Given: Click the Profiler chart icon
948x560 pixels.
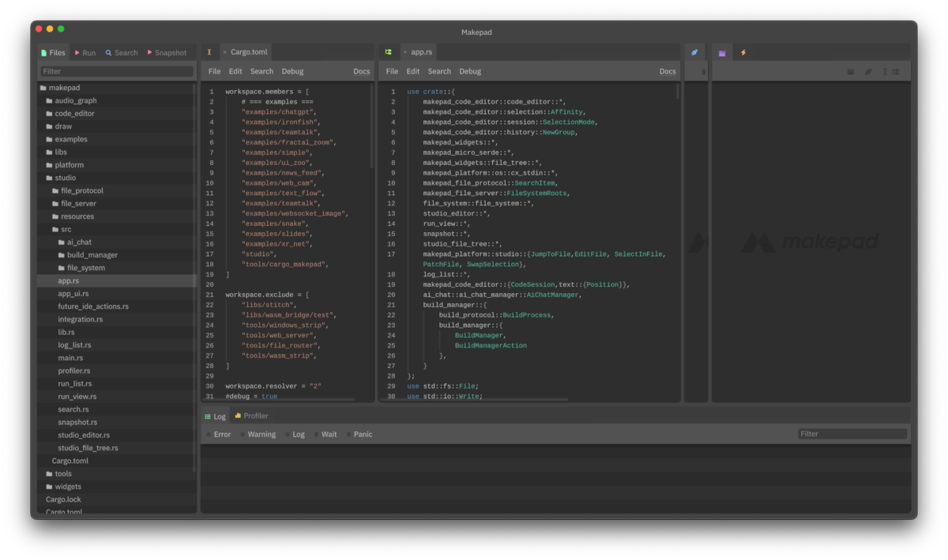Looking at the screenshot, I should pos(238,415).
